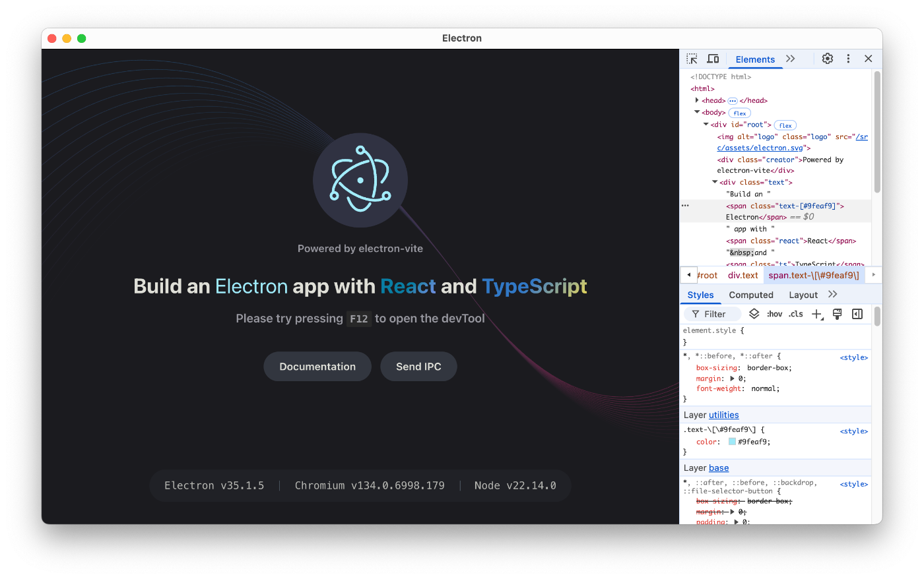
Task: Switch to the Styles tab
Action: [700, 295]
